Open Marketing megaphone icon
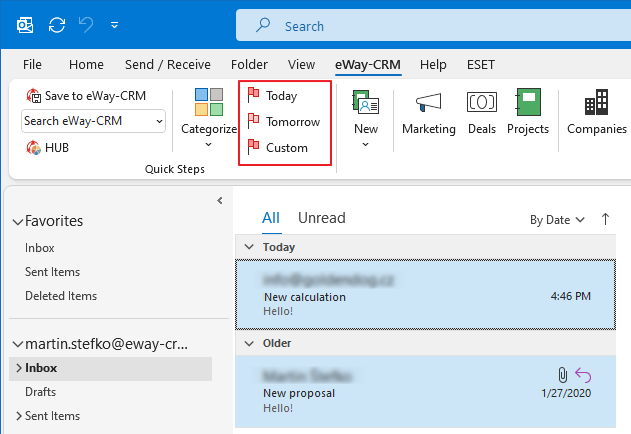The width and height of the screenshot is (631, 434). [x=429, y=102]
